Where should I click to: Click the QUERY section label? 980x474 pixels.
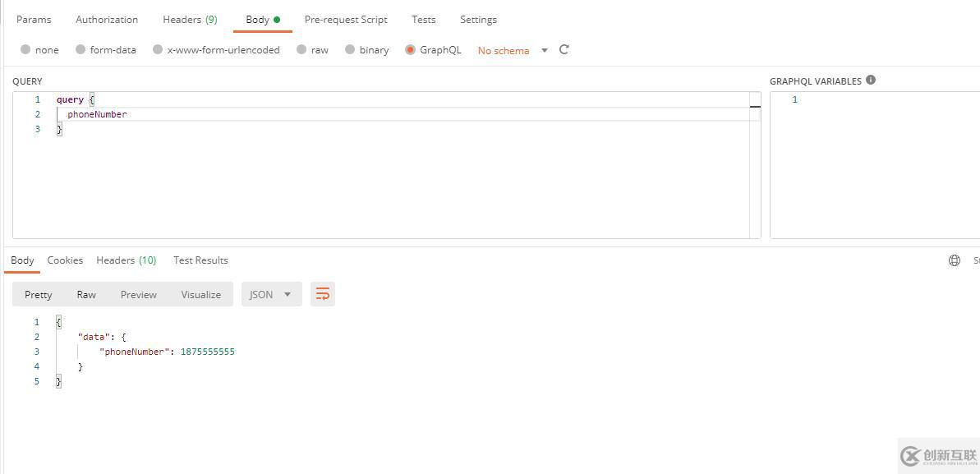27,81
